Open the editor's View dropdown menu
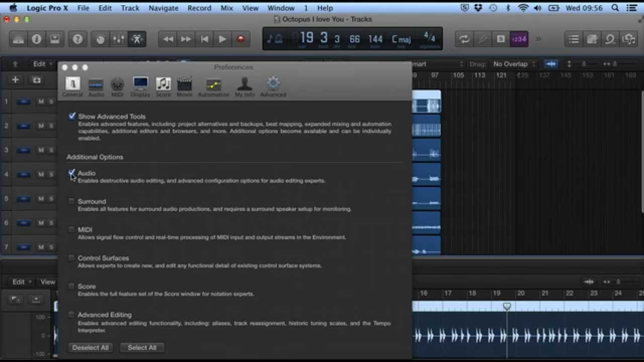 [48, 282]
